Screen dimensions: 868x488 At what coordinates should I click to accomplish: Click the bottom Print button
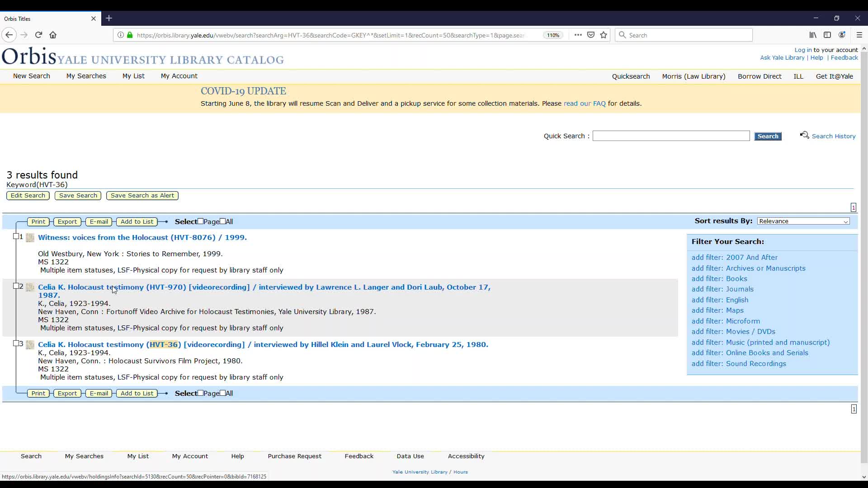tap(38, 394)
